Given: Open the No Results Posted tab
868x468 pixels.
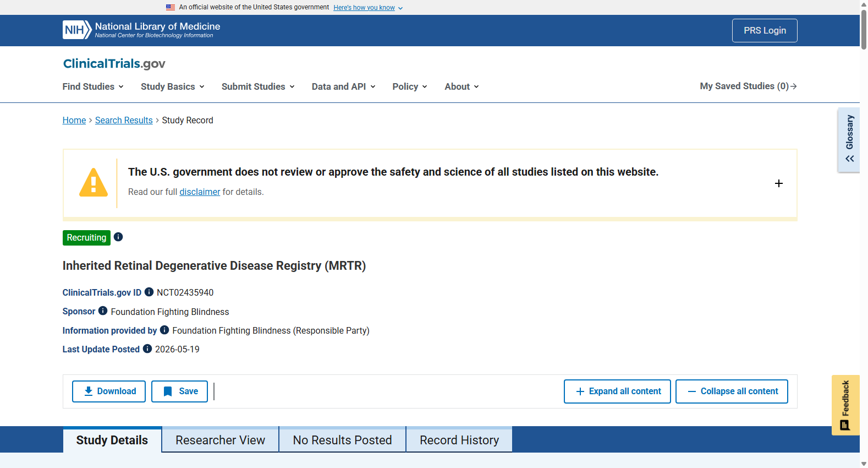Looking at the screenshot, I should point(343,440).
